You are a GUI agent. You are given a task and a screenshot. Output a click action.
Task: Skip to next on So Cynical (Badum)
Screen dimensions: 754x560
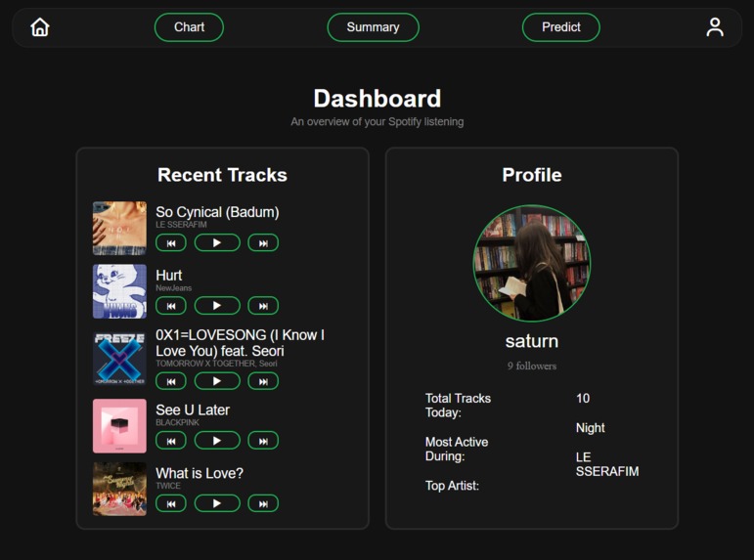263,242
